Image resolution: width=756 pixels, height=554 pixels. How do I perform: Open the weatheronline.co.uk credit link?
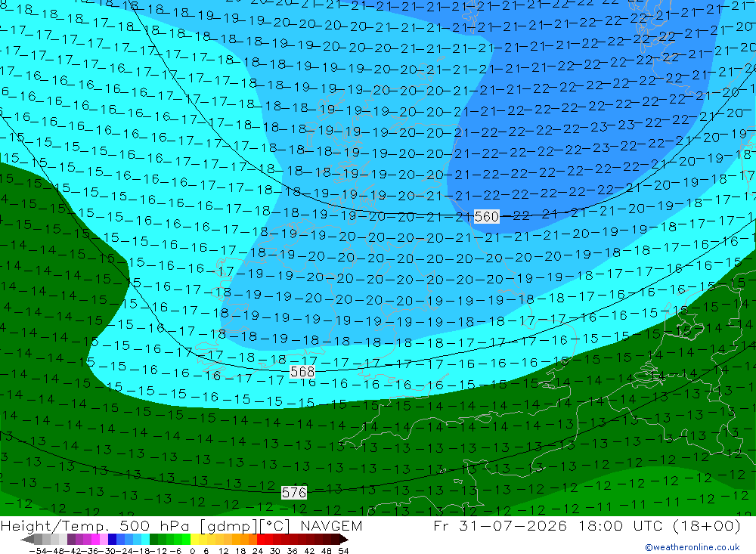click(692, 546)
